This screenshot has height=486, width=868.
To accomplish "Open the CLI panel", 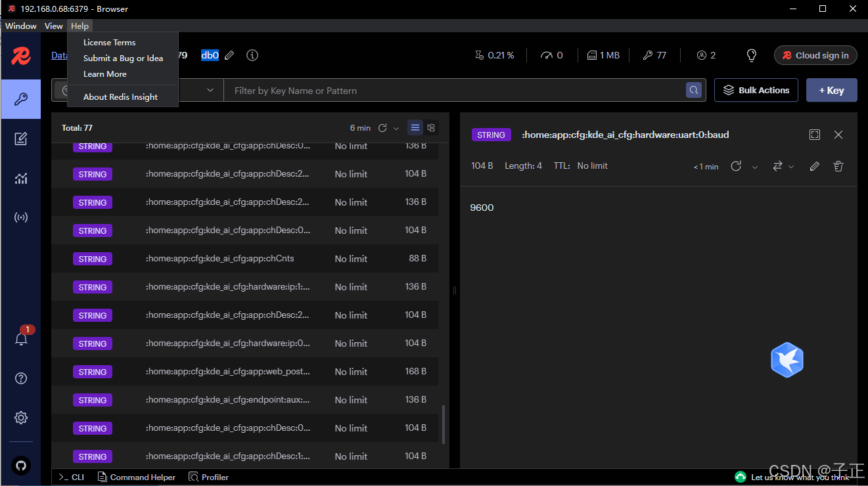I will (x=72, y=477).
